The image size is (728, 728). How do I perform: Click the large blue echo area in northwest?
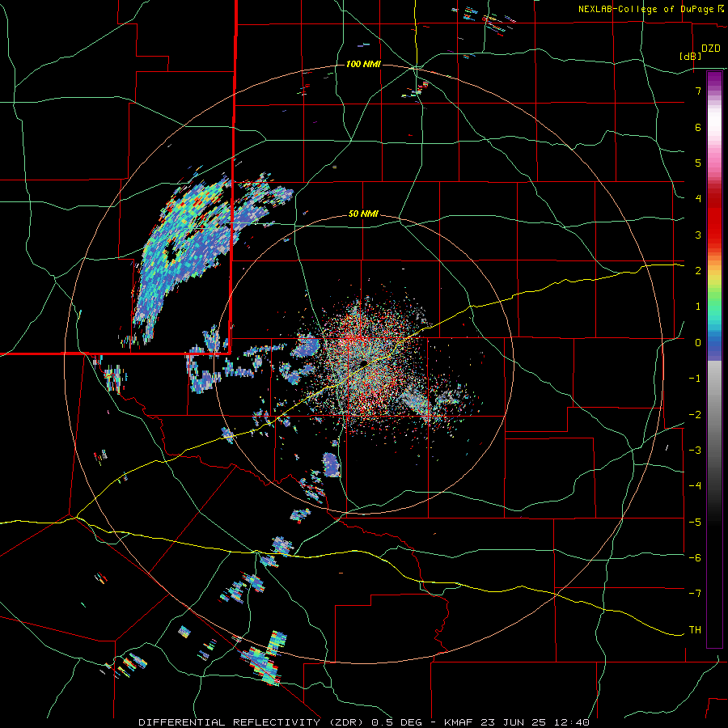tap(186, 251)
